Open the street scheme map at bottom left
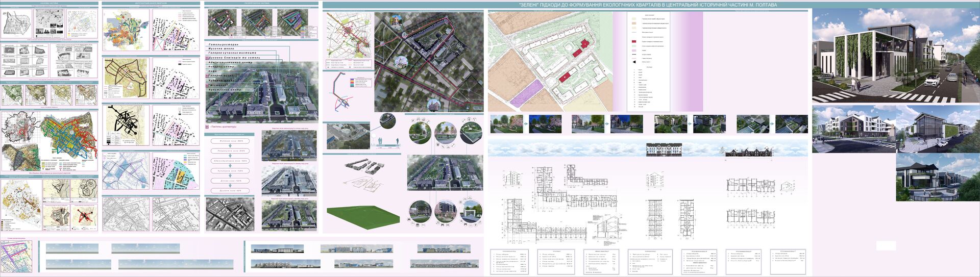The width and height of the screenshot is (980, 277). 16,256
